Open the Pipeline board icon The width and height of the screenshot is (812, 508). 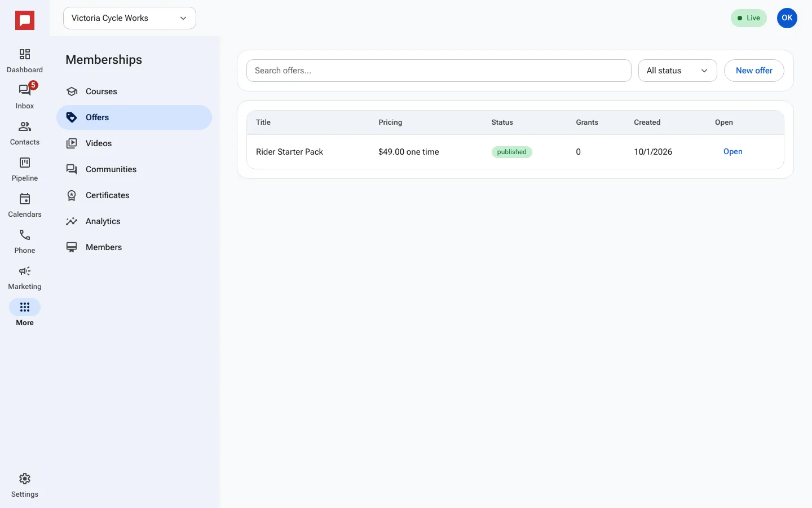tap(25, 163)
